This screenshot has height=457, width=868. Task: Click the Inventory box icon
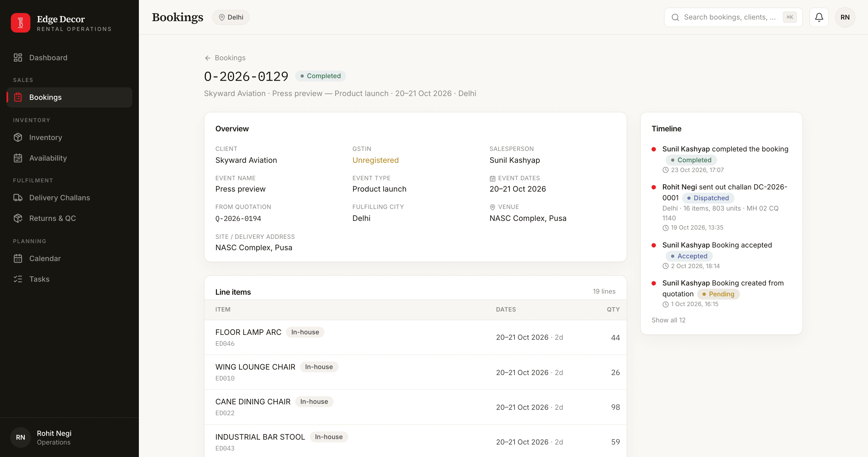(x=18, y=138)
